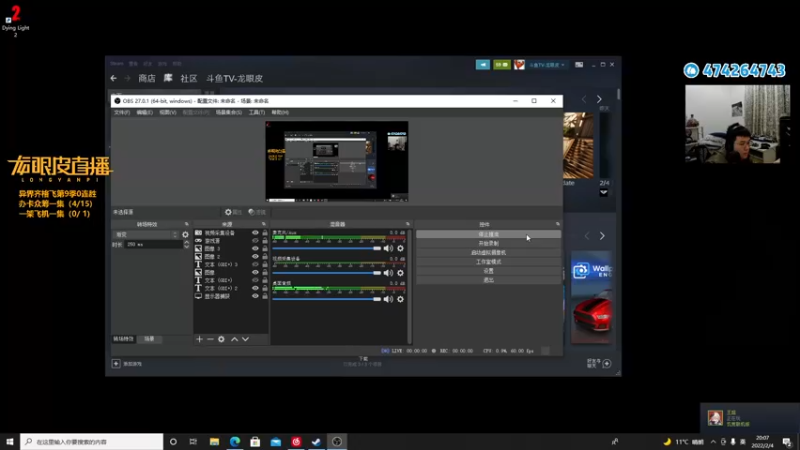Screen dimensions: 800x450
Task: Toggle visibility of Image 3 source
Action: point(255,248)
